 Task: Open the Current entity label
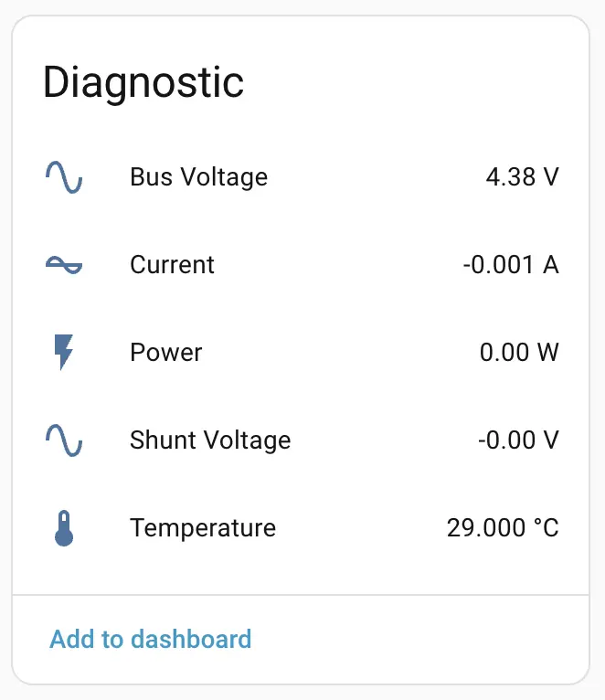173,265
